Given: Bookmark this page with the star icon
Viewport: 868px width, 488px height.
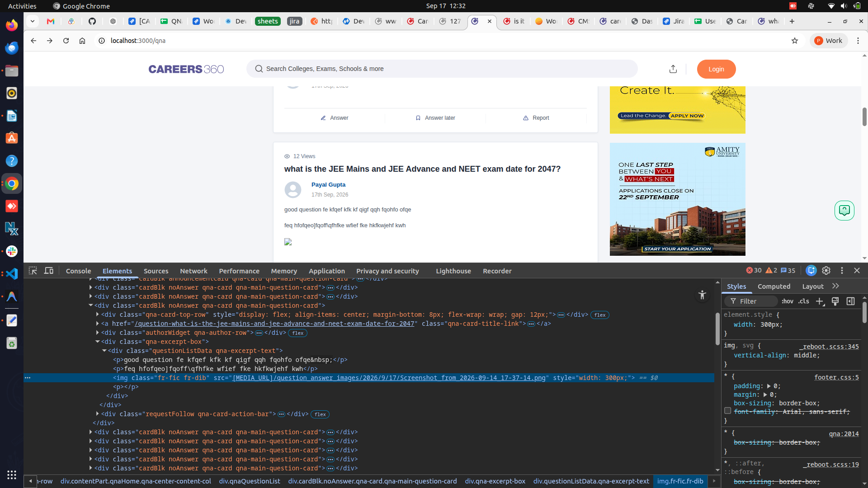Looking at the screenshot, I should point(795,41).
